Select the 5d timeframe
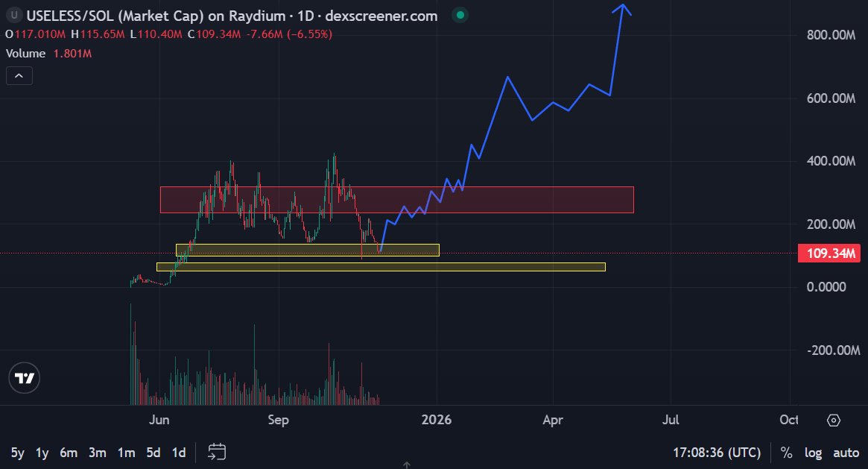 [x=153, y=453]
